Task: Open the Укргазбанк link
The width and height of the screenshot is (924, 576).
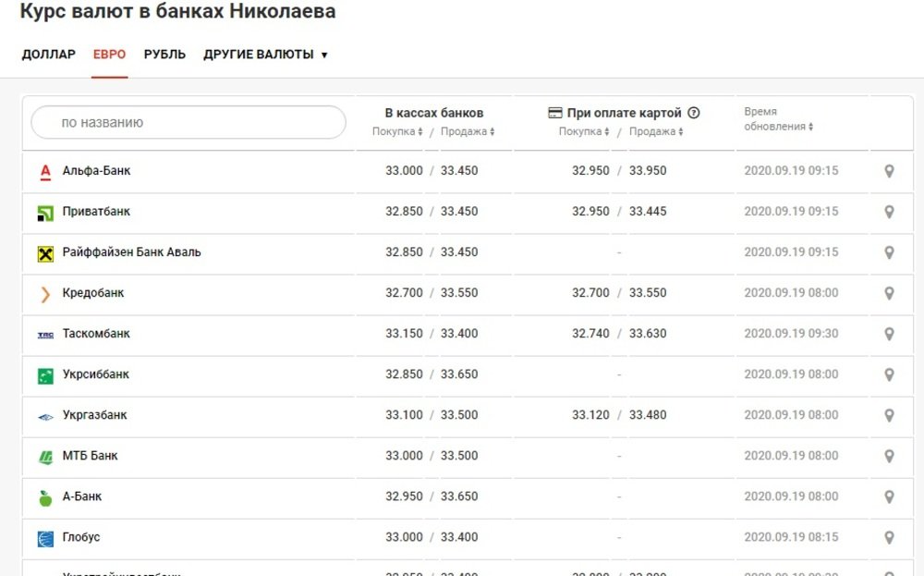Action: tap(95, 414)
